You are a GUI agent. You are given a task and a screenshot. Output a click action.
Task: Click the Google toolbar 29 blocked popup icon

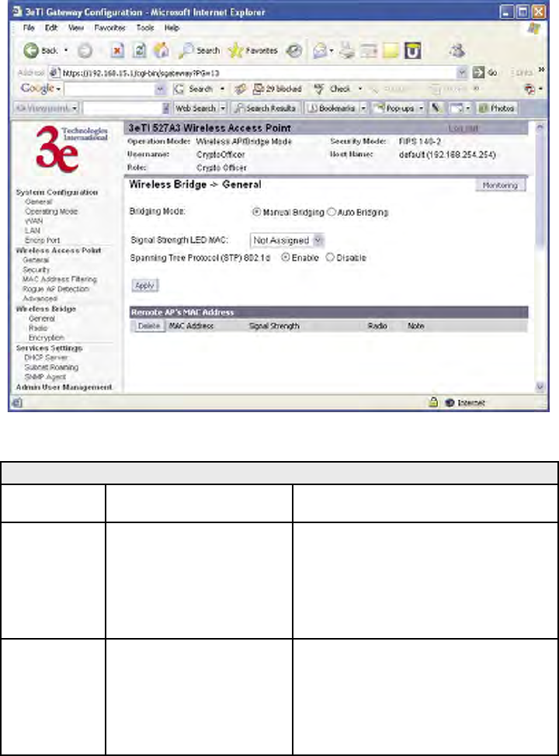click(278, 89)
